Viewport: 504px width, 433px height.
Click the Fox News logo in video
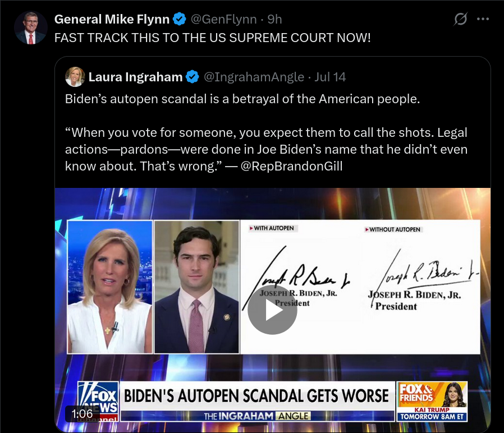coord(98,401)
